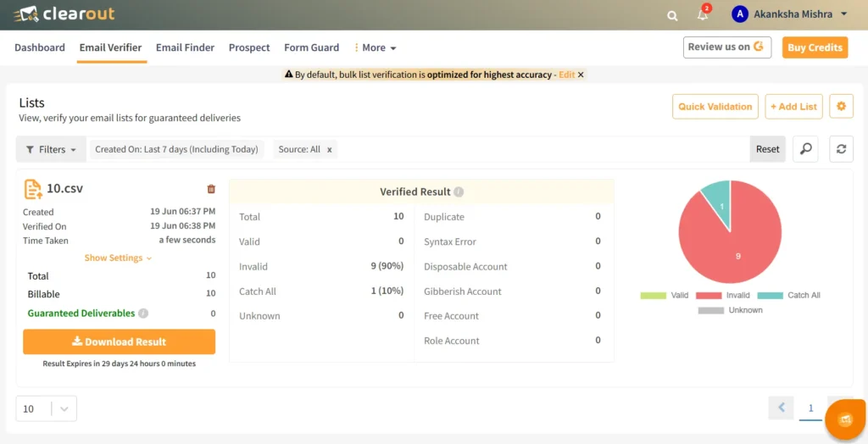Click the Clearout logo
The image size is (868, 444).
[64, 14]
